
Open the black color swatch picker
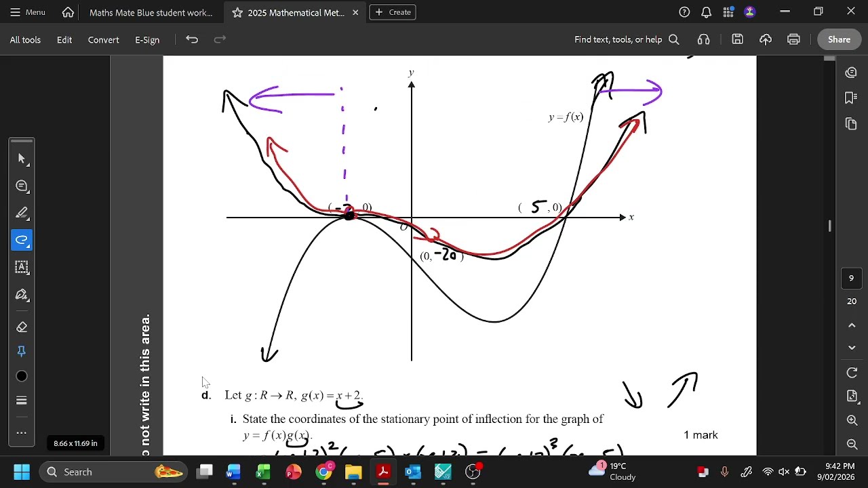click(22, 376)
